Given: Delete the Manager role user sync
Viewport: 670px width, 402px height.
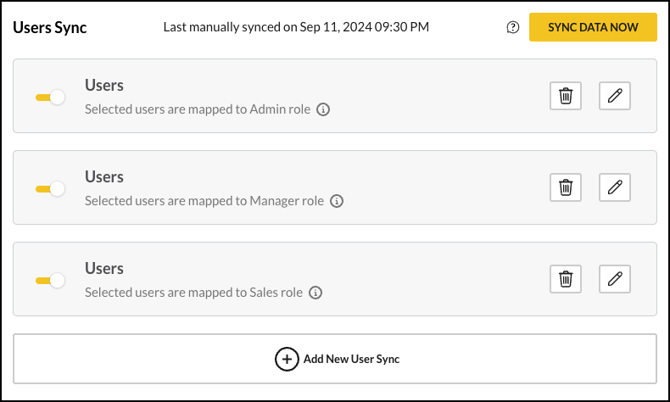Looking at the screenshot, I should (x=565, y=187).
